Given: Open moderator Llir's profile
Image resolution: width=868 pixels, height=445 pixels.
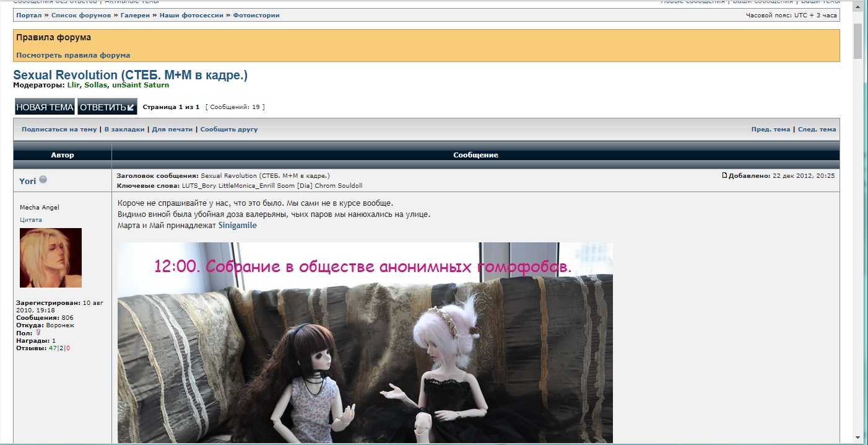Looking at the screenshot, I should click(x=74, y=85).
